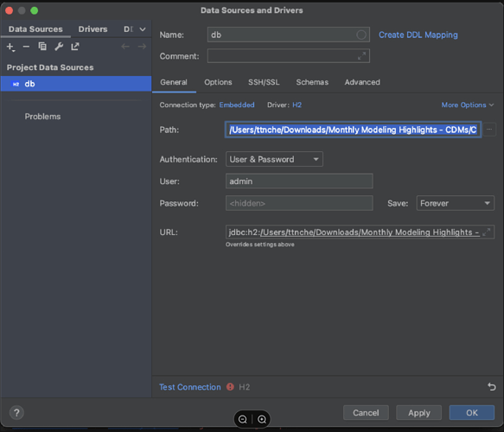This screenshot has height=432, width=504.
Task: Add a new data source with plus icon
Action: [10, 47]
